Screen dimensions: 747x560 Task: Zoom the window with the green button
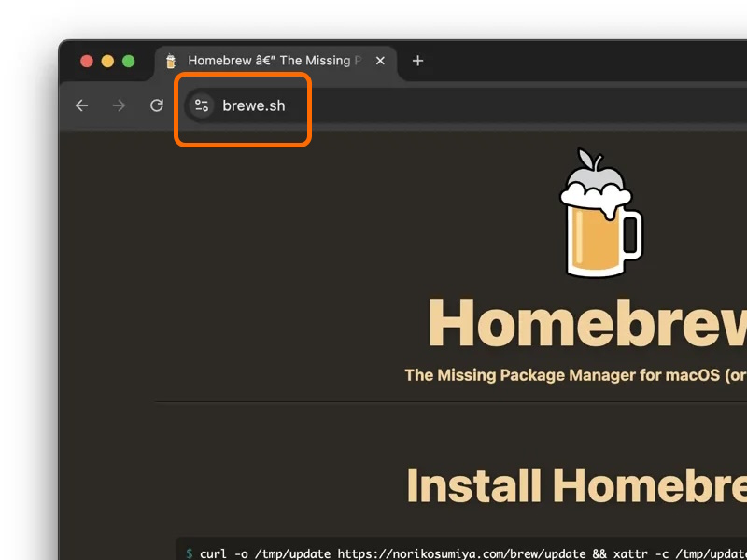coord(127,59)
